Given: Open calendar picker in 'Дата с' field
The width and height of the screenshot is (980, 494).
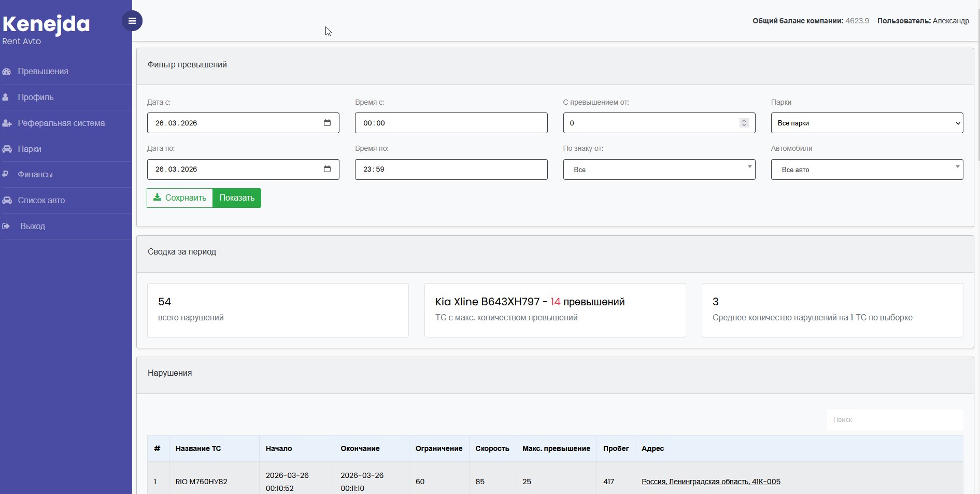Looking at the screenshot, I should (x=327, y=123).
